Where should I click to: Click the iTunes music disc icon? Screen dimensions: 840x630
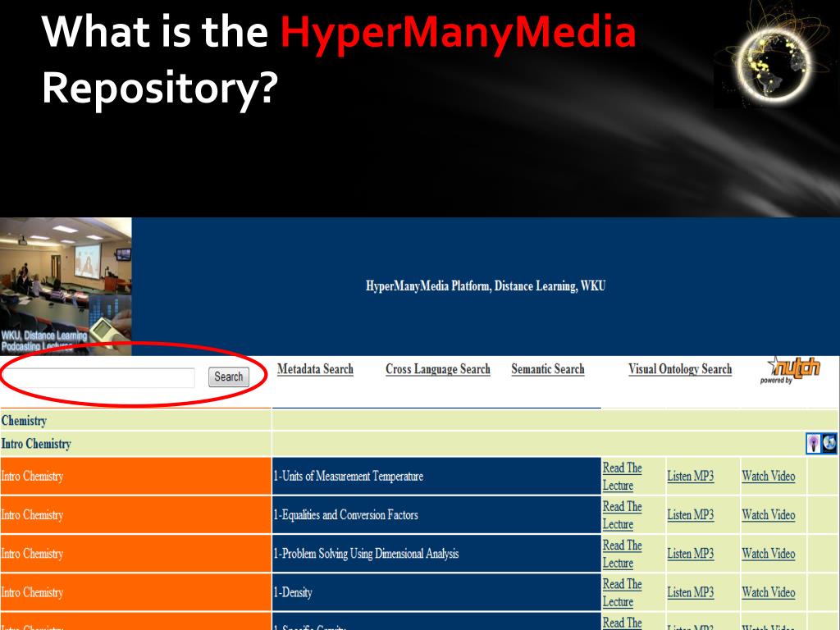pyautogui.click(x=829, y=444)
